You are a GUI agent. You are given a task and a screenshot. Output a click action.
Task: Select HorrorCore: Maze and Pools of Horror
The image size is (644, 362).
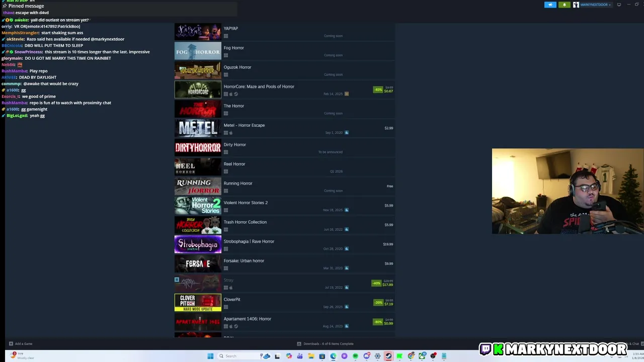(x=284, y=89)
